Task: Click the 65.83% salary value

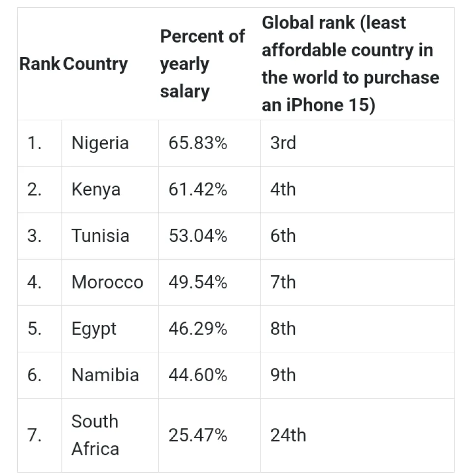Action: point(198,143)
